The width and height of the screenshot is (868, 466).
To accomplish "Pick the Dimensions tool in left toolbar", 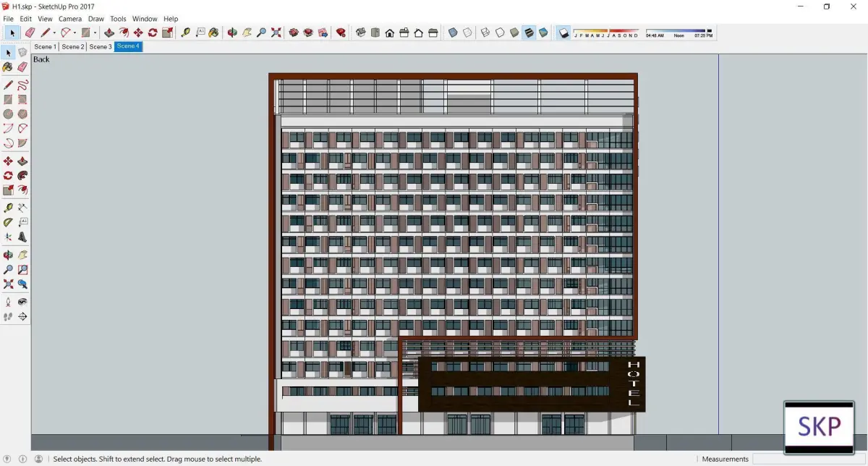I will tap(22, 208).
